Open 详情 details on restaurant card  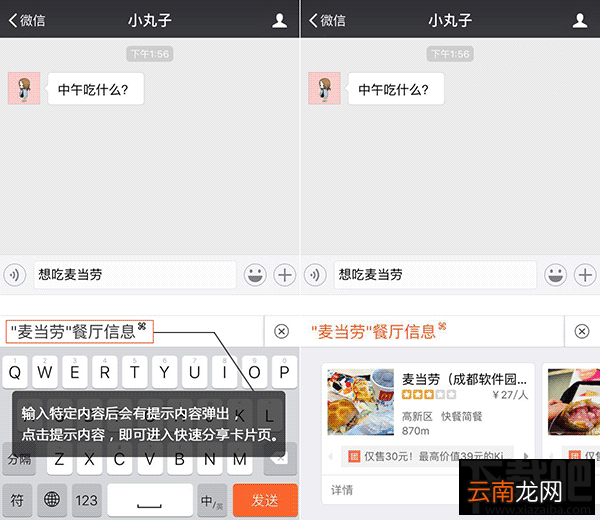click(342, 490)
